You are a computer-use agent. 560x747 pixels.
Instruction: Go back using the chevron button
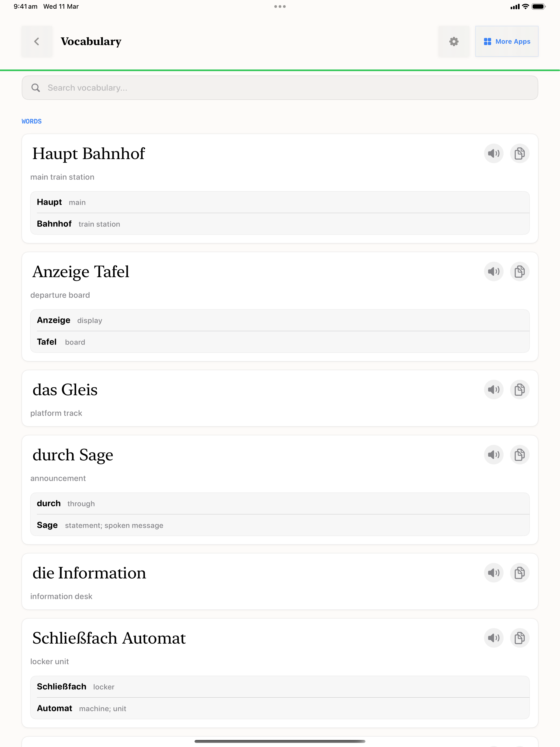pos(37,42)
